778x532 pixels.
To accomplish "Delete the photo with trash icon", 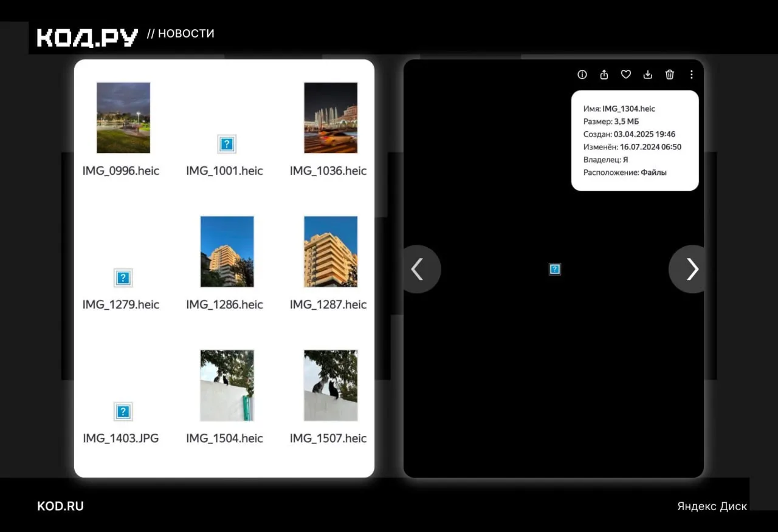I will pyautogui.click(x=670, y=75).
